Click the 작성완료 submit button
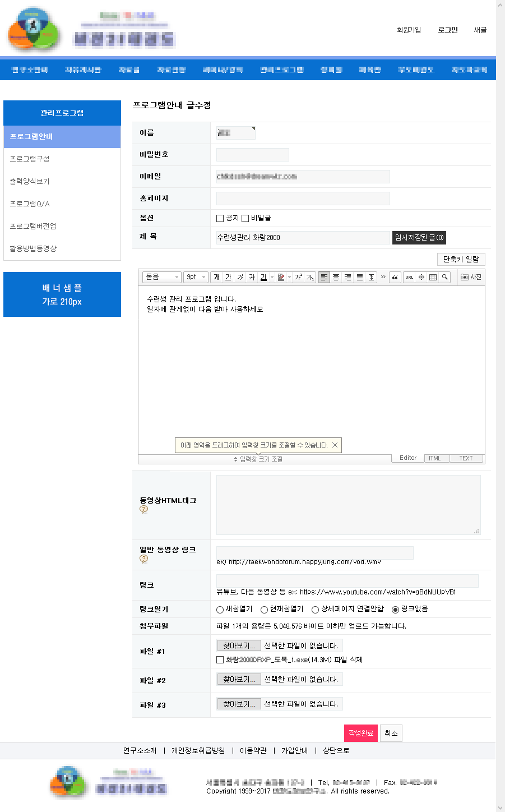 click(360, 733)
